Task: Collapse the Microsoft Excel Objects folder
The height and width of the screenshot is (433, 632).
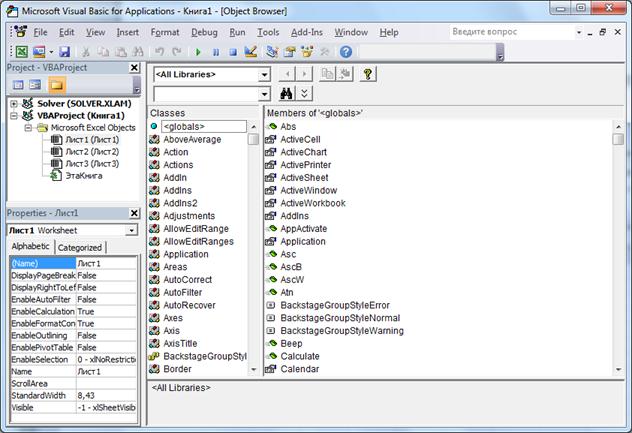Action: click(28, 128)
